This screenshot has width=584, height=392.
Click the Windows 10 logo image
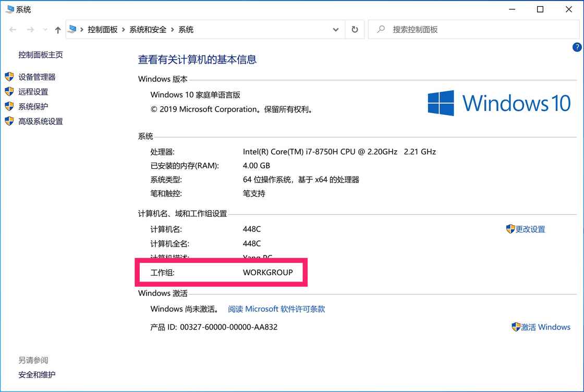[x=499, y=103]
